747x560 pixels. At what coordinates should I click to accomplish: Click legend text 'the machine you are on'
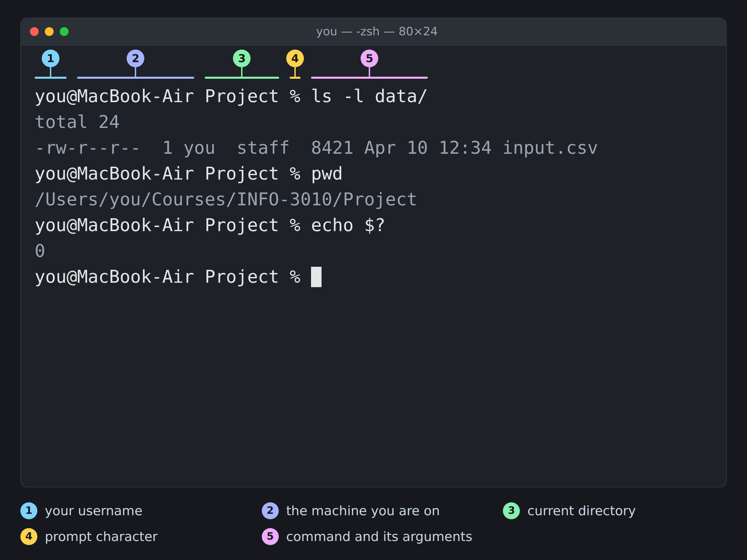pos(363,511)
